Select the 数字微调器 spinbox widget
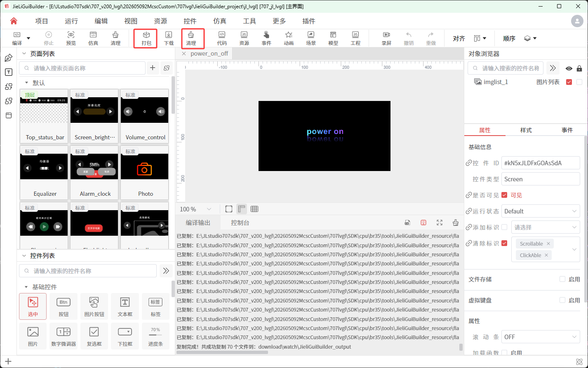This screenshot has width=588, height=368. (x=64, y=336)
